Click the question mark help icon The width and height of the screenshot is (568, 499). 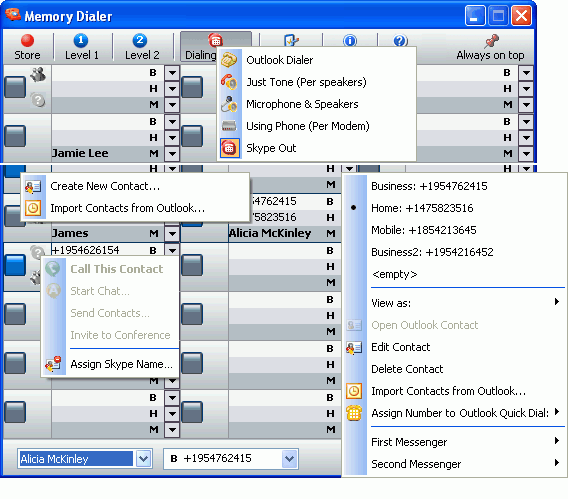tap(400, 40)
